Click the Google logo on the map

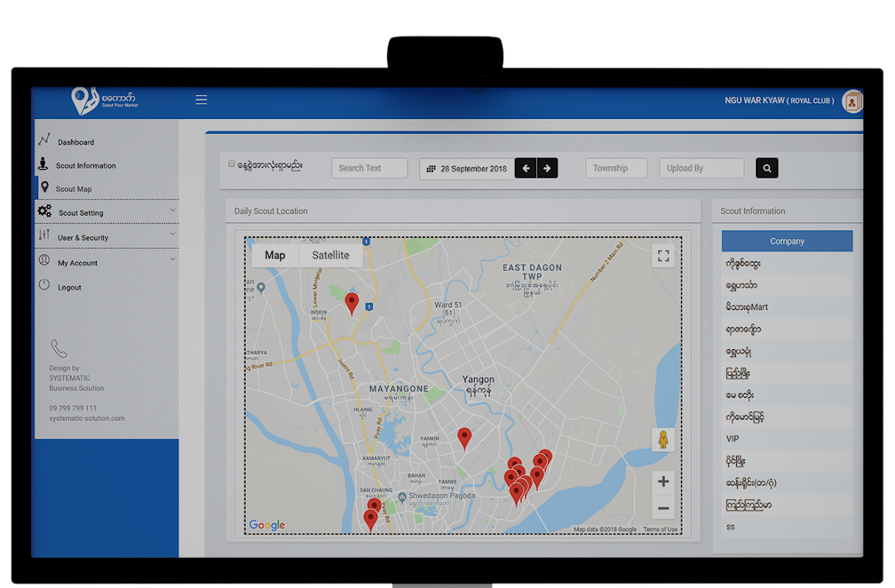(x=267, y=525)
